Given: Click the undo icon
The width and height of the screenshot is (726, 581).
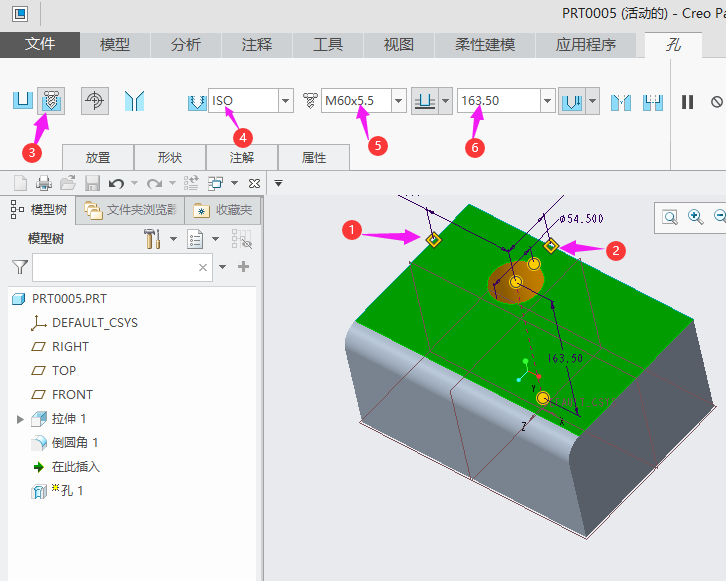Looking at the screenshot, I should 116,184.
